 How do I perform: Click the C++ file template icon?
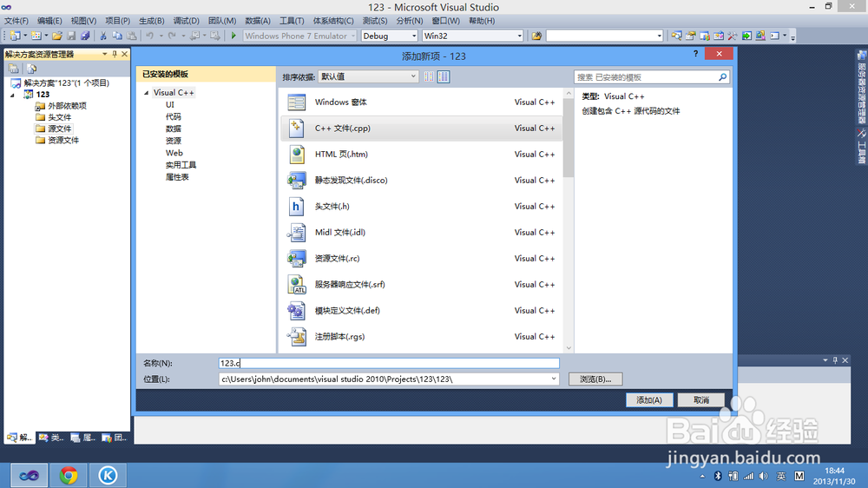tap(296, 128)
